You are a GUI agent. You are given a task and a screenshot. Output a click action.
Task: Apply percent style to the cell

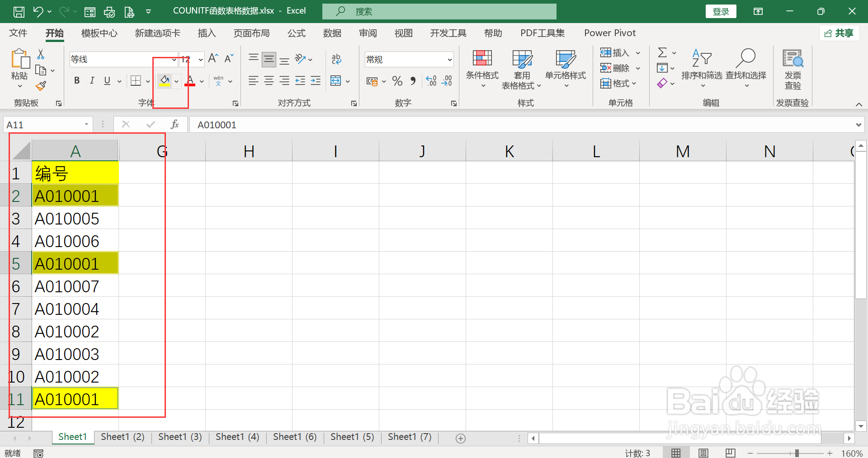[x=397, y=81]
